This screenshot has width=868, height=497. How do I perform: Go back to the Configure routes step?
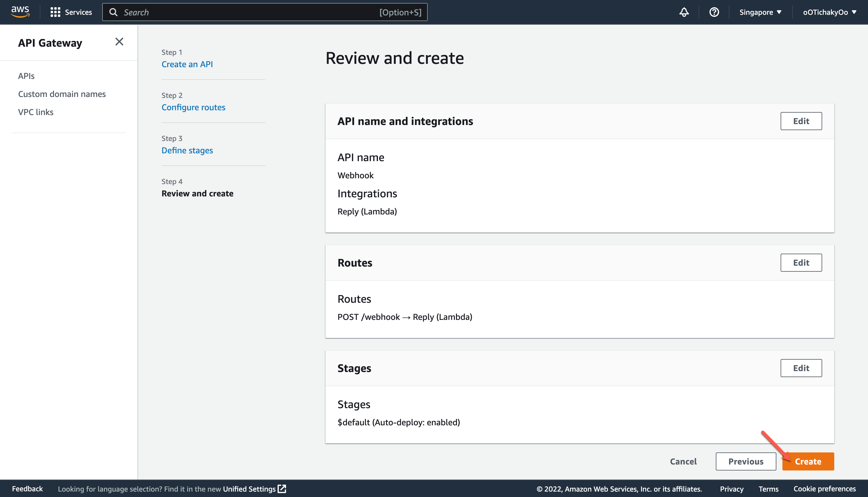[x=193, y=107]
